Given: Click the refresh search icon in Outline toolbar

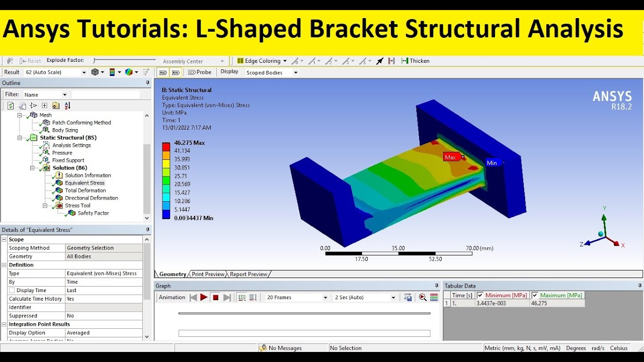Looking at the screenshot, I should click(x=11, y=106).
